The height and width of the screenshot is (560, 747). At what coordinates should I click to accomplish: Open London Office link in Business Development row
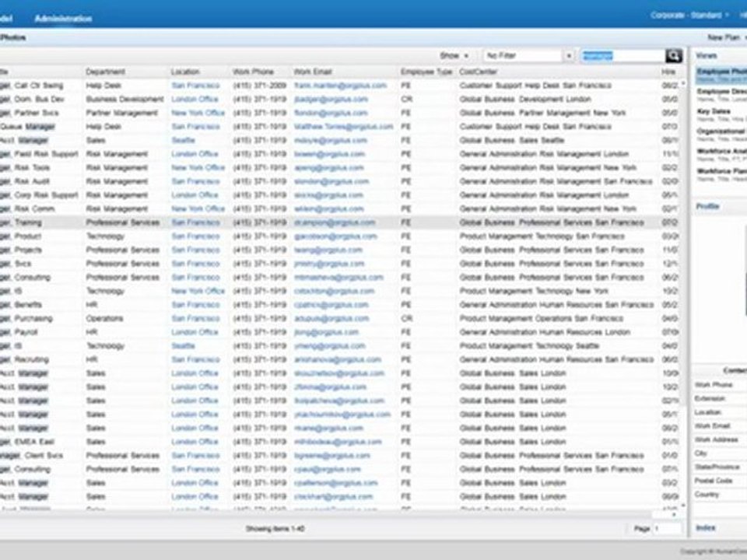[x=195, y=99]
